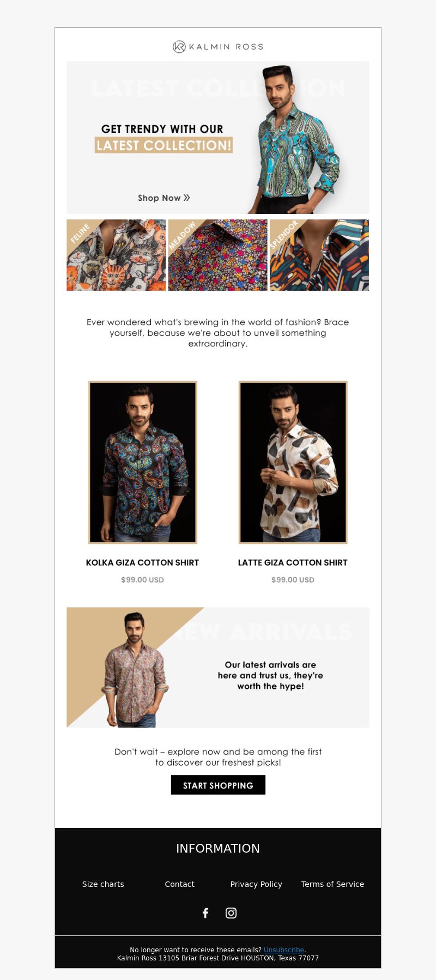The image size is (436, 980).
Task: Open the Privacy Policy link
Action: [x=256, y=884]
